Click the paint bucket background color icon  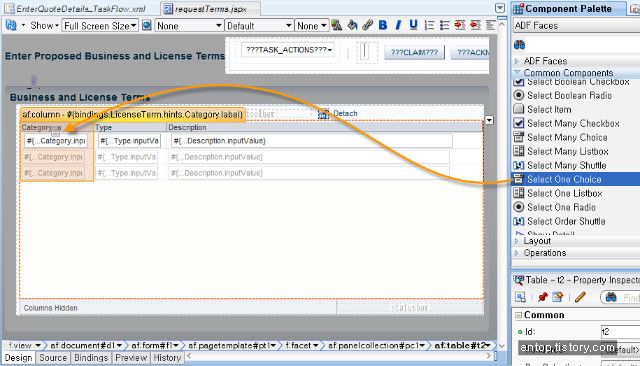(352, 25)
